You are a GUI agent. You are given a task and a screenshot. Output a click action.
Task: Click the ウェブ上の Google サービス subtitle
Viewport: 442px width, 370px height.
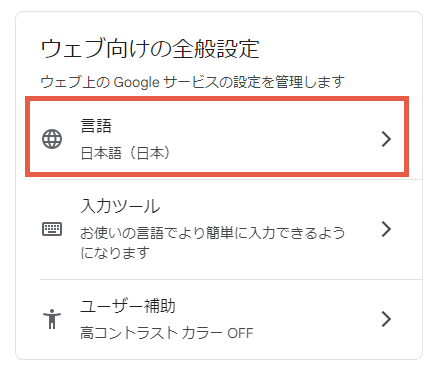(192, 82)
